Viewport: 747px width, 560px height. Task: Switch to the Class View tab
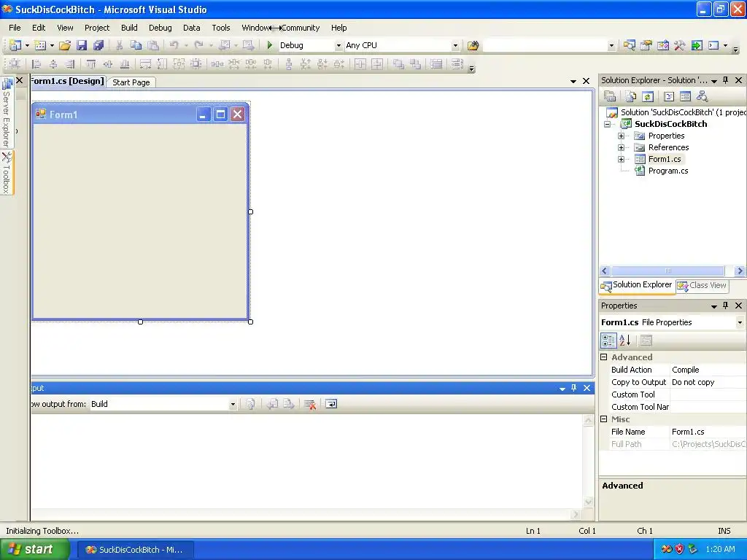703,285
